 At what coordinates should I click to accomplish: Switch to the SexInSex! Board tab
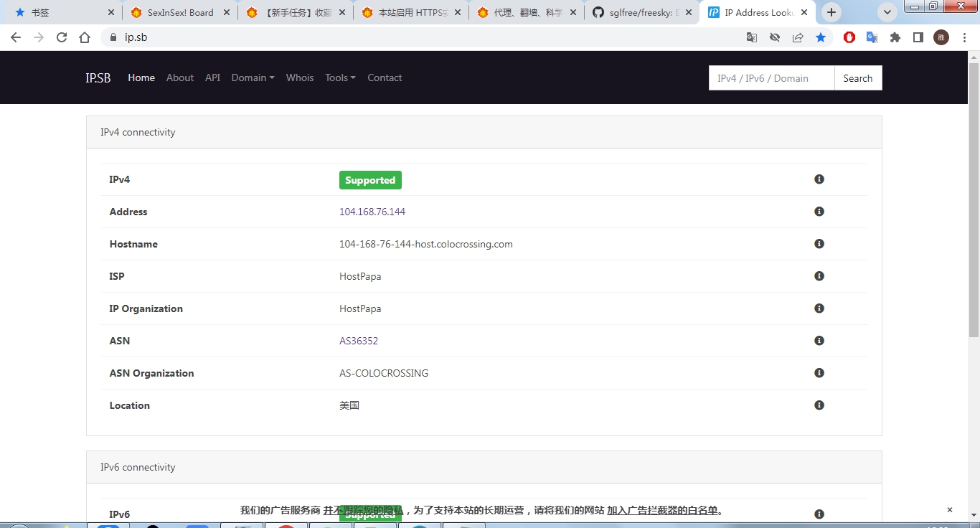179,12
